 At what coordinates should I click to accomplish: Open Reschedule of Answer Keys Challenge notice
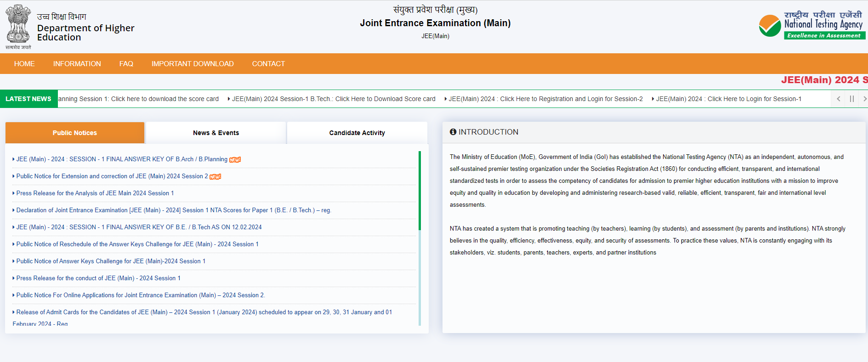pos(137,244)
